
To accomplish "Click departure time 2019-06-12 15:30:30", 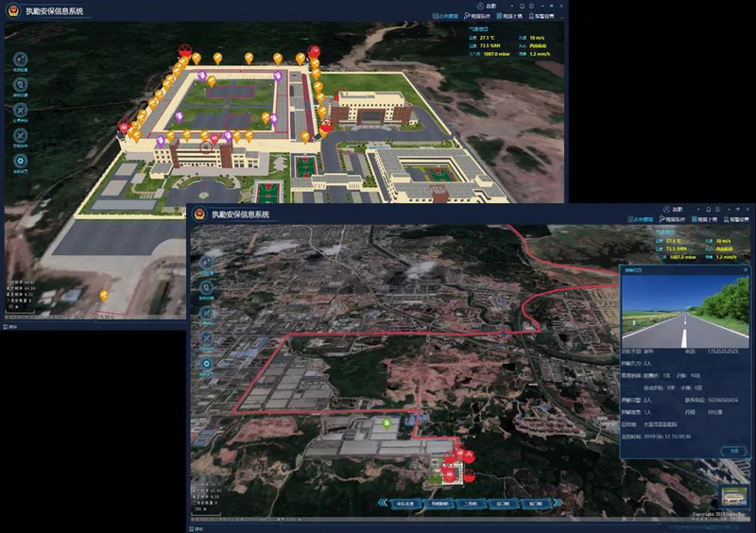I will pos(669,436).
